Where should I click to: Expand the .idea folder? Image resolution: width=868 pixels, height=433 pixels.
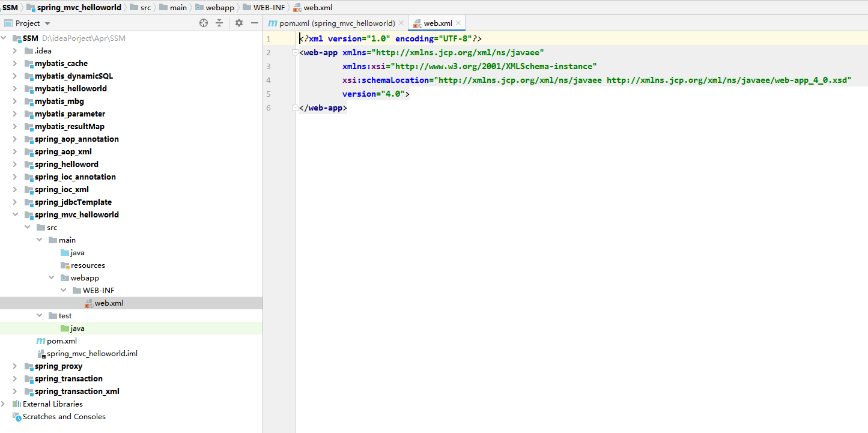[x=16, y=50]
